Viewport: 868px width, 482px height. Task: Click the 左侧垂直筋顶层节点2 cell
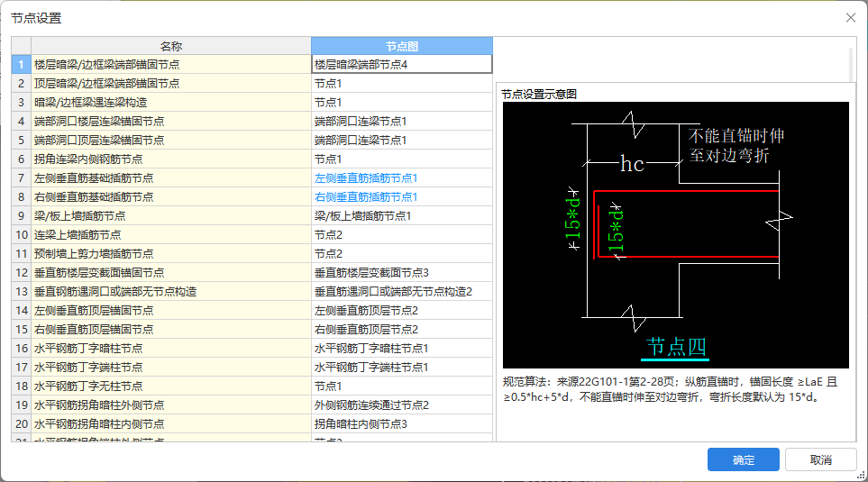pyautogui.click(x=402, y=311)
